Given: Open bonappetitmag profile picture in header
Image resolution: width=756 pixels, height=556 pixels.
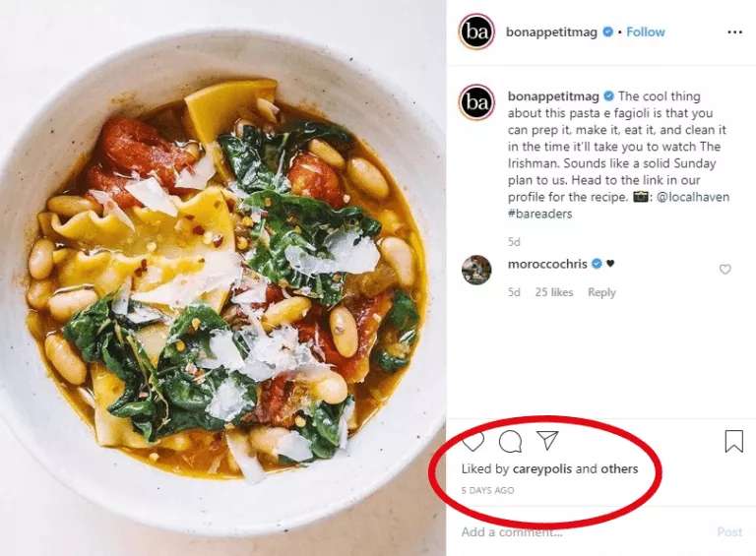Looking at the screenshot, I should tap(476, 31).
